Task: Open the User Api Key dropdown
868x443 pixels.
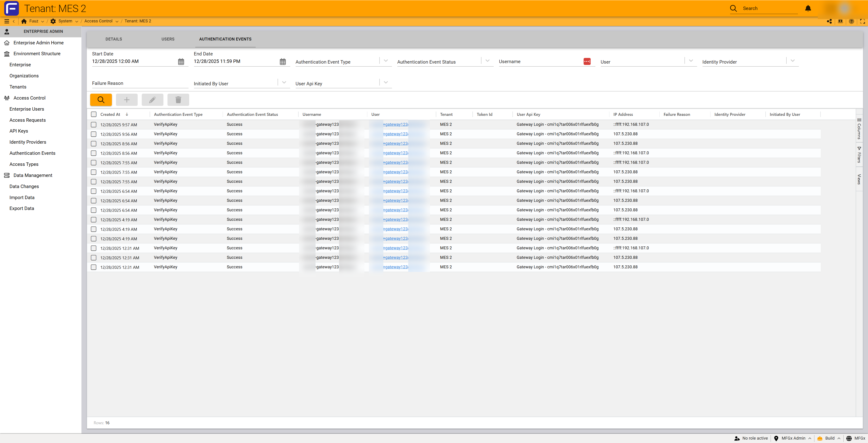Action: (x=386, y=82)
